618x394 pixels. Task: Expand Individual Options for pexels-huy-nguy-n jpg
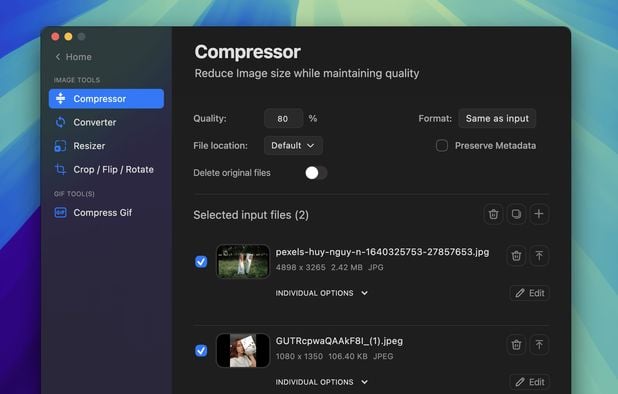click(x=321, y=293)
